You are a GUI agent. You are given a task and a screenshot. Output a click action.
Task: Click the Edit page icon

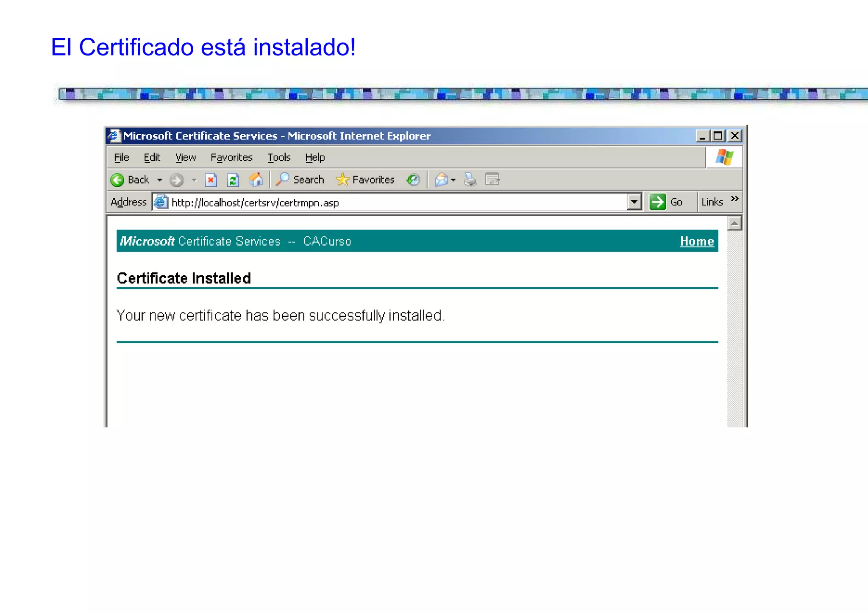[x=492, y=180]
